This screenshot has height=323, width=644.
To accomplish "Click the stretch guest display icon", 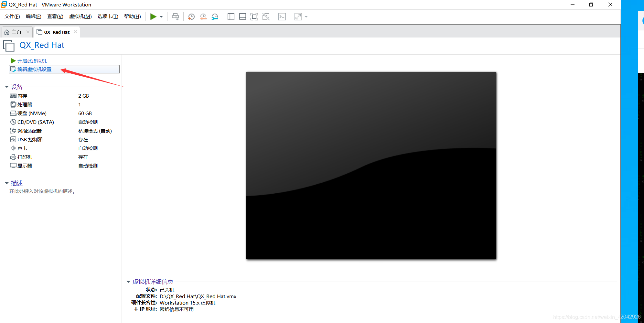I will [x=298, y=17].
